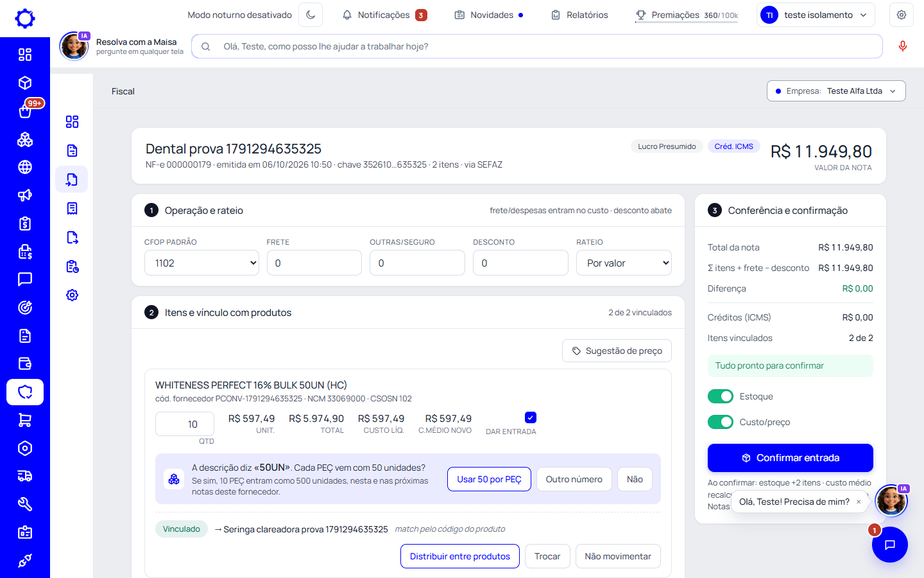Open the shopping cart icon in the blue sidebar
Screen dimensions: 924x578
tap(25, 420)
